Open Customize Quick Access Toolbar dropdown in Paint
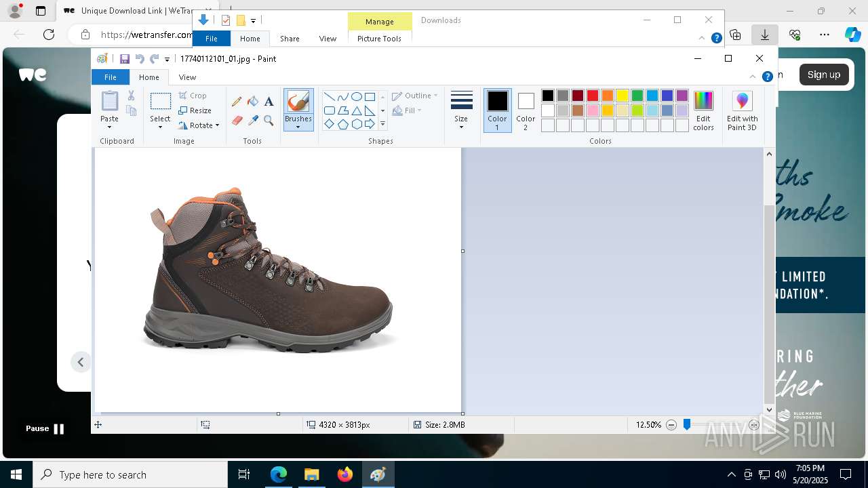This screenshot has height=488, width=868. (x=167, y=60)
